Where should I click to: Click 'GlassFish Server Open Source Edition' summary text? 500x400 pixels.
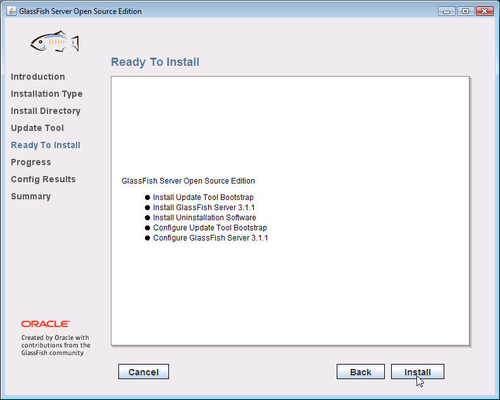coord(188,181)
